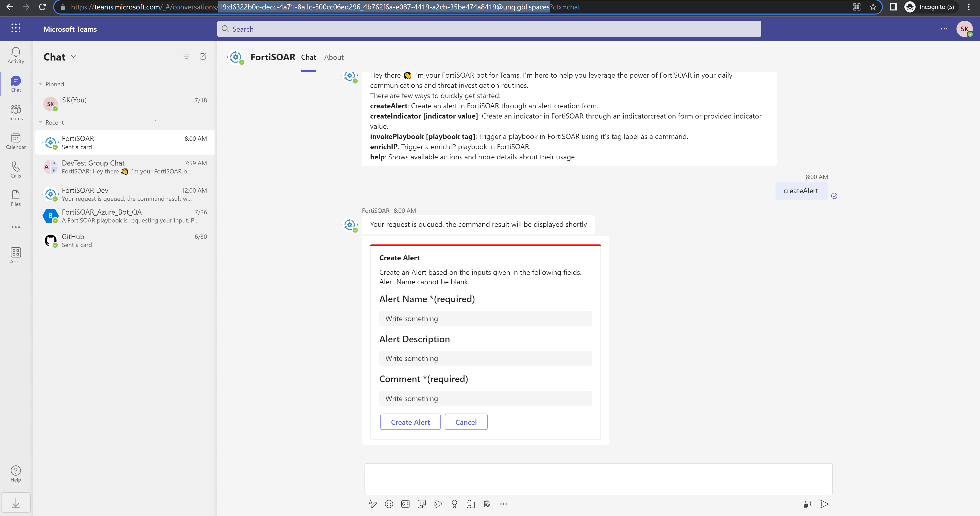Open the sticker picker
Image resolution: width=980 pixels, height=516 pixels.
click(421, 504)
